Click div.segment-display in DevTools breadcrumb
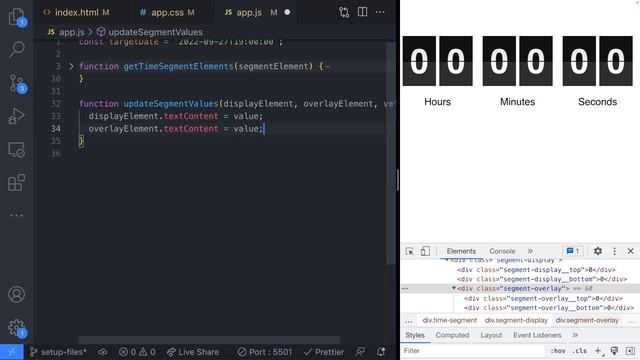Image resolution: width=640 pixels, height=360 pixels. click(516, 320)
